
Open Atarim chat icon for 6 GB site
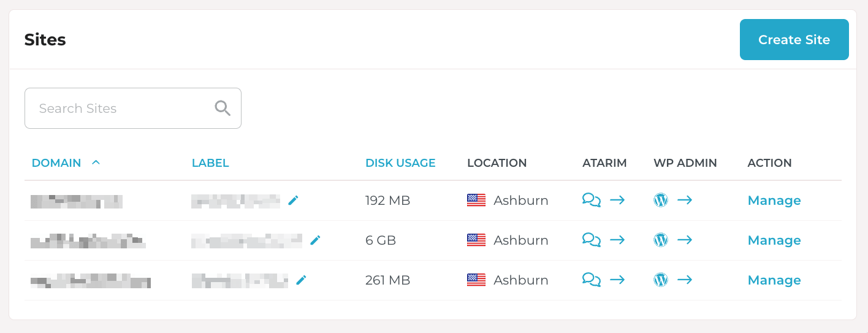(x=592, y=240)
